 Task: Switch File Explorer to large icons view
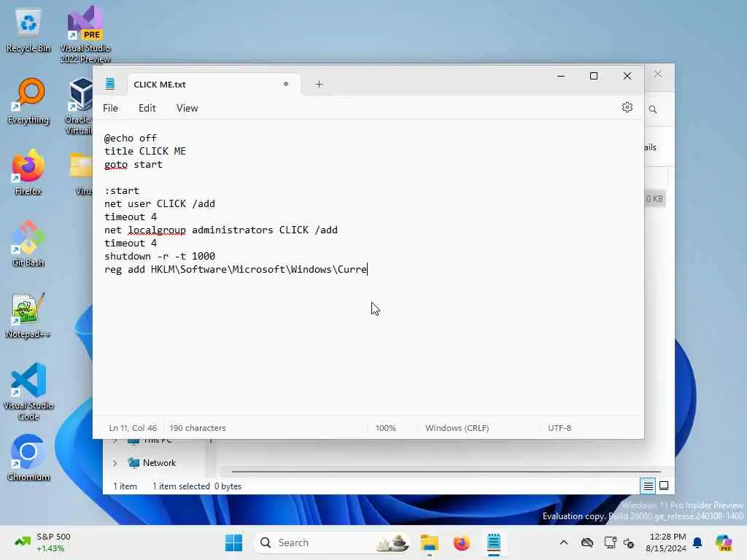[664, 486]
